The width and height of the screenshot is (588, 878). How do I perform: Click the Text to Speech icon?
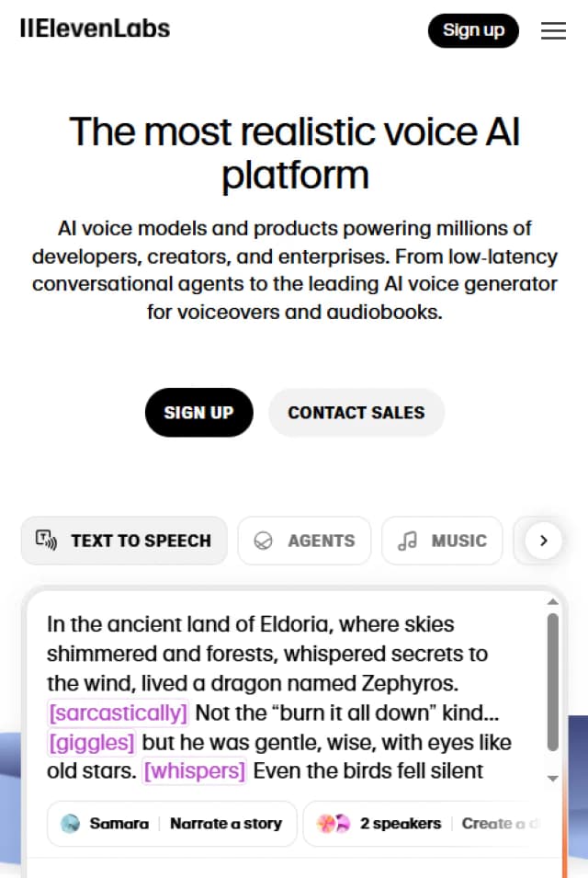coord(46,541)
